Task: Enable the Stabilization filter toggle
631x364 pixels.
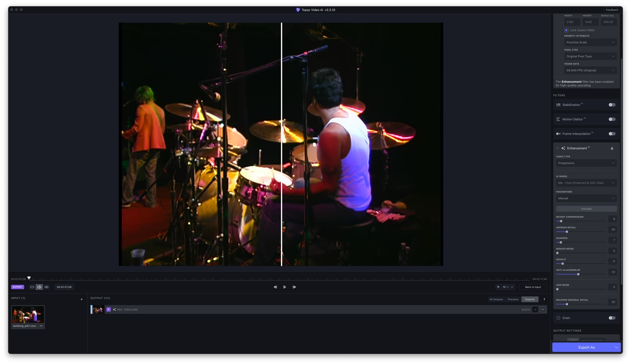Action: pos(612,105)
